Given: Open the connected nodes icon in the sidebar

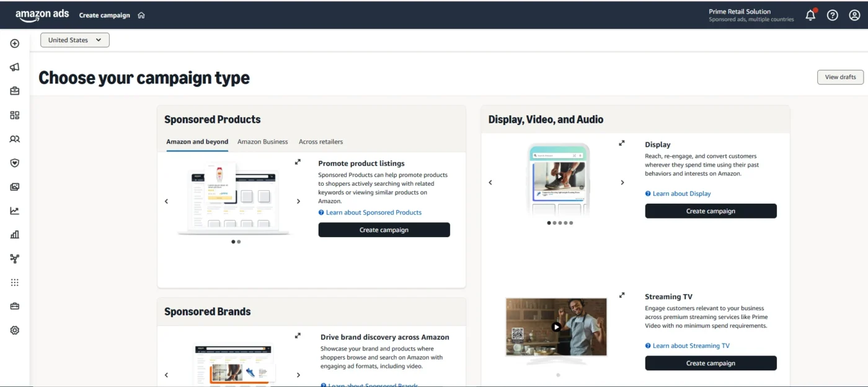Looking at the screenshot, I should pos(15,259).
